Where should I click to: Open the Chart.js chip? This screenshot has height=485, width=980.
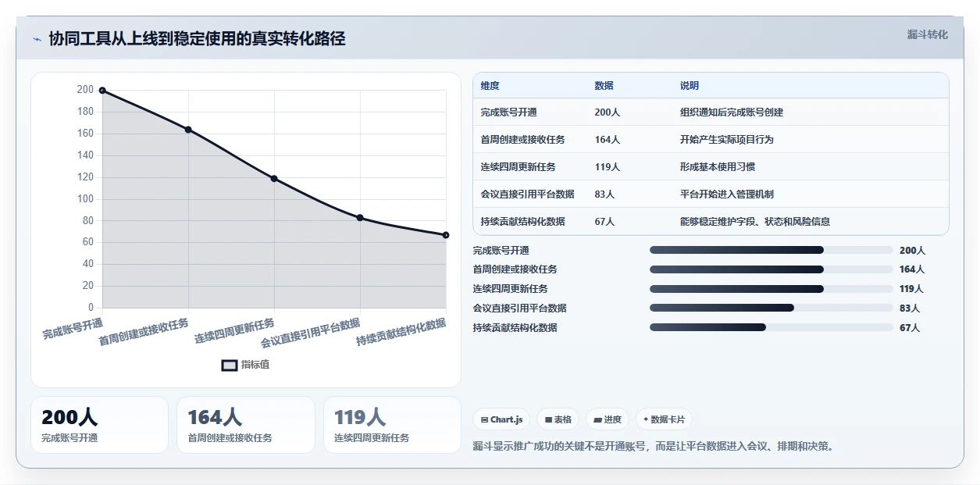point(501,419)
